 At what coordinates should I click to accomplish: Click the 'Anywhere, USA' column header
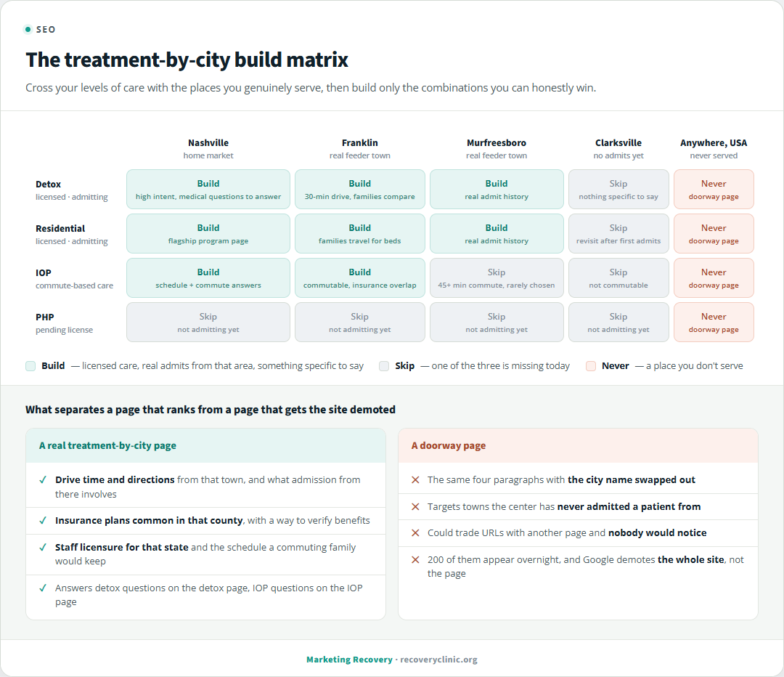[714, 149]
